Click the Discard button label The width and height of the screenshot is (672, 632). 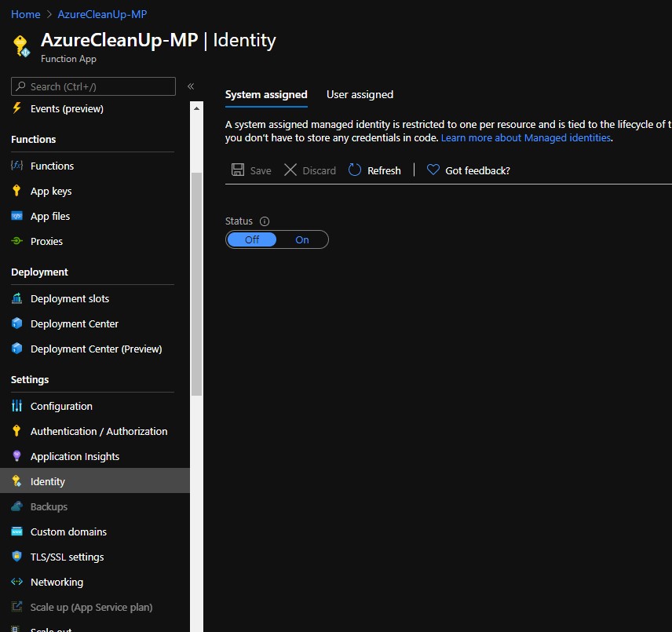[x=319, y=170]
